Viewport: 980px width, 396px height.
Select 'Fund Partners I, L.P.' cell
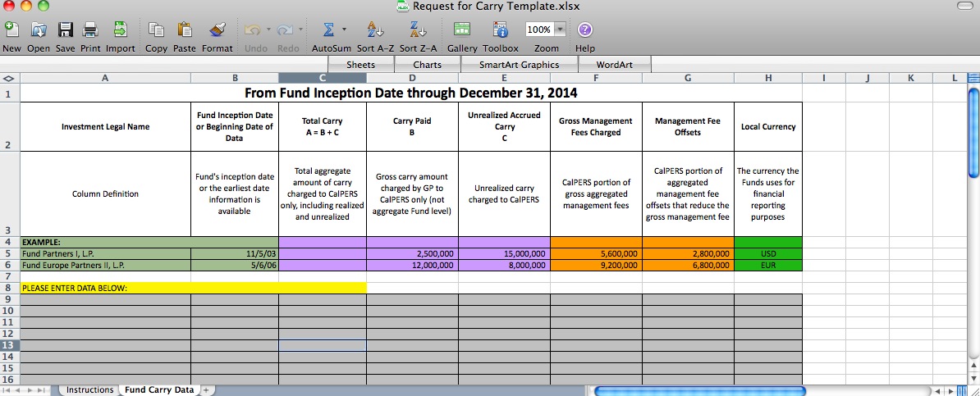(x=105, y=253)
